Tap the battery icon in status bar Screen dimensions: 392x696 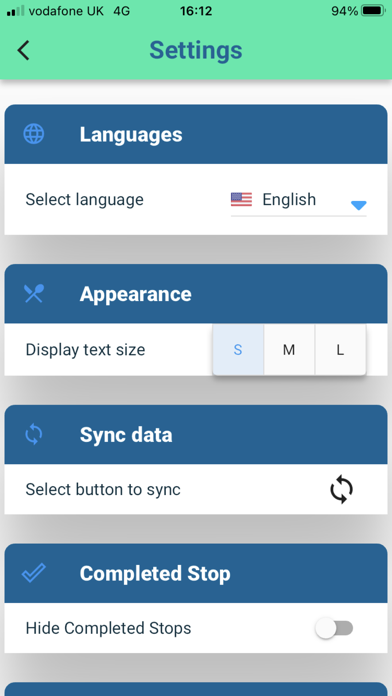point(373,11)
